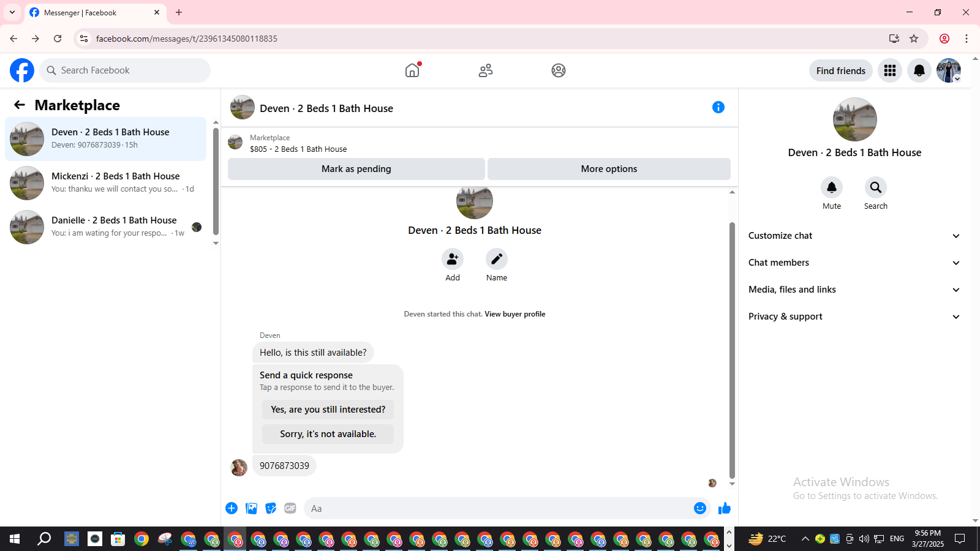Open taskbar weather widget showing 22°C
980x551 pixels.
[767, 539]
